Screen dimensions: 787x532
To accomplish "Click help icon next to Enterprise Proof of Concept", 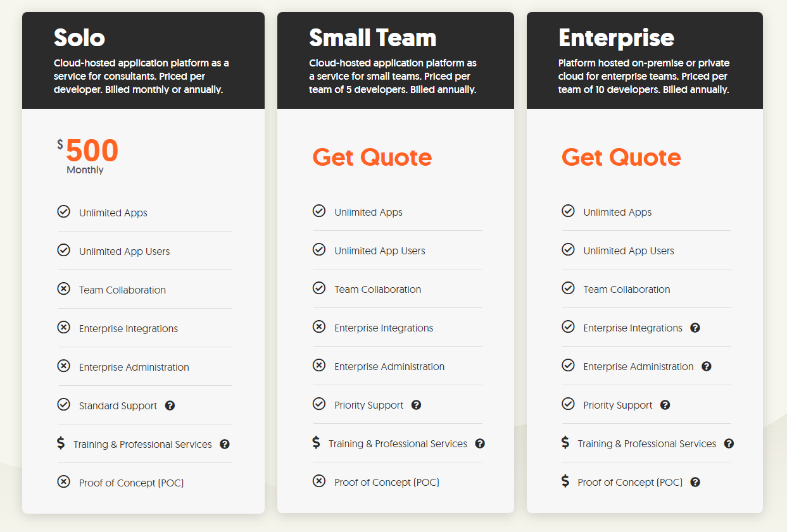I will tap(695, 482).
